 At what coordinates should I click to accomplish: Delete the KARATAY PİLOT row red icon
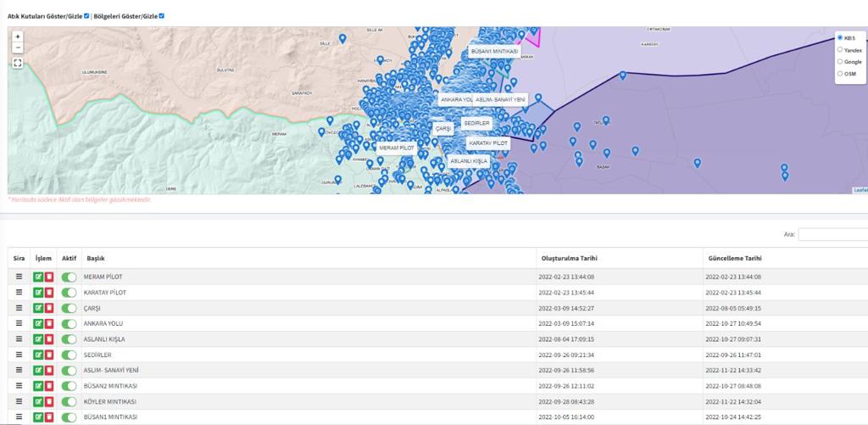(48, 292)
